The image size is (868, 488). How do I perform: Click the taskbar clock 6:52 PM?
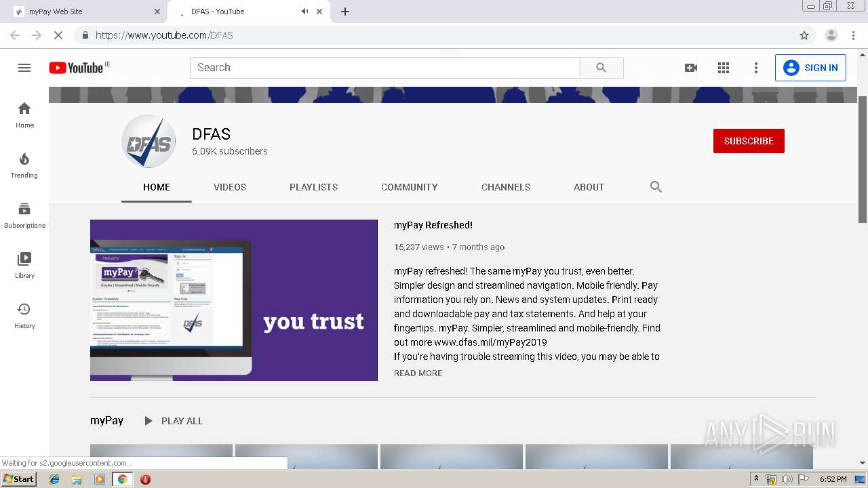click(833, 479)
